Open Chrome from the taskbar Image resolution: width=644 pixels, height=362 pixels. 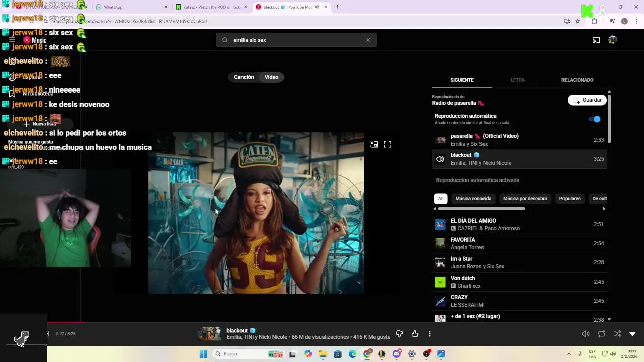tap(367, 354)
